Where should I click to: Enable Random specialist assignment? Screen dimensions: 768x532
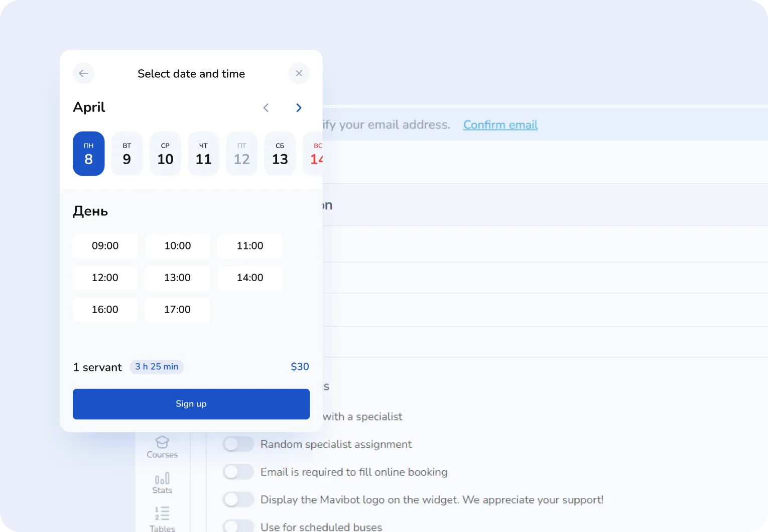pos(238,444)
